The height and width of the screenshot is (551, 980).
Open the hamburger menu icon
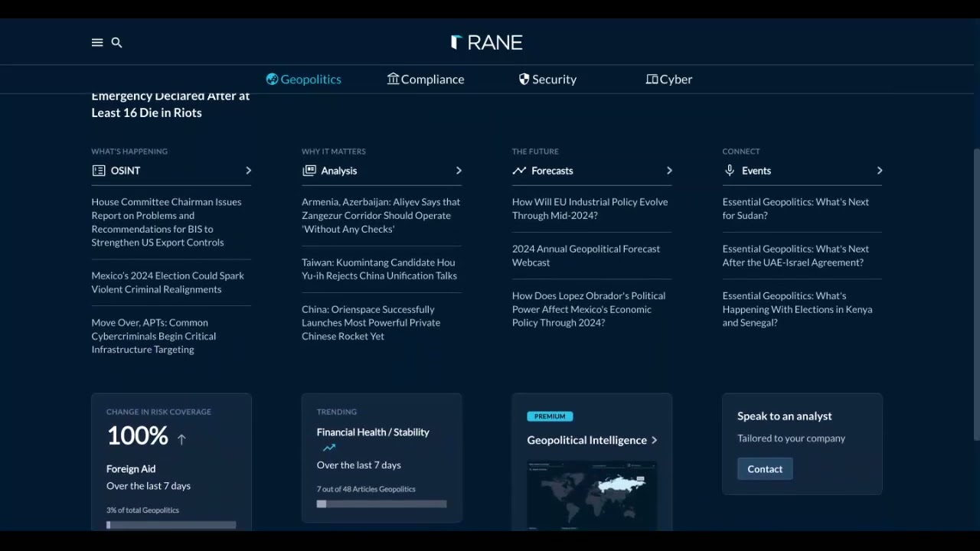point(97,43)
